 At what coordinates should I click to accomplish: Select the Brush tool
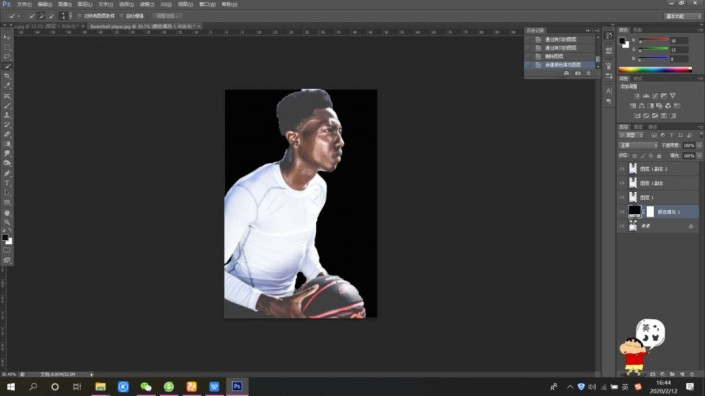(x=7, y=106)
